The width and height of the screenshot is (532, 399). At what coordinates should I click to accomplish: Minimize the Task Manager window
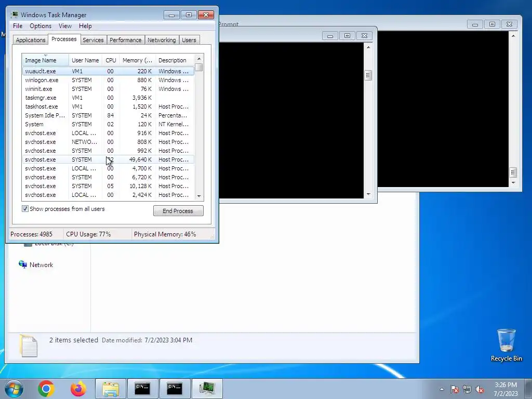171,15
